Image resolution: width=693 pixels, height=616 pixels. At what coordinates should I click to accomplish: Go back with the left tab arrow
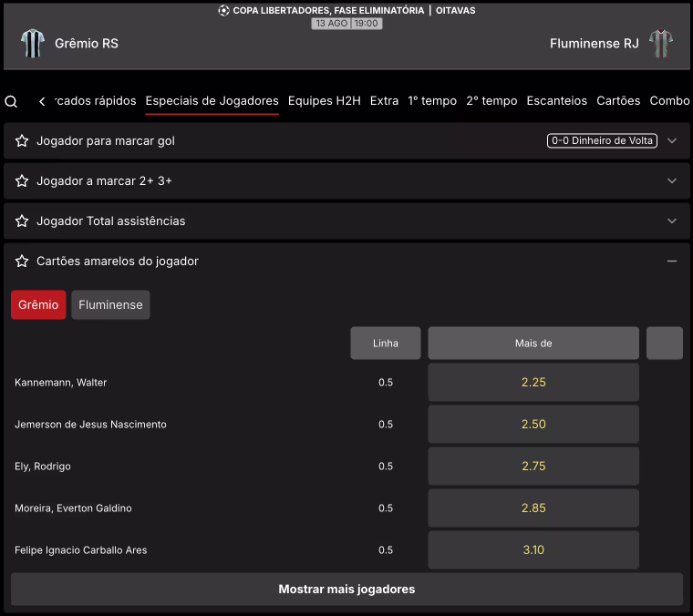point(42,101)
